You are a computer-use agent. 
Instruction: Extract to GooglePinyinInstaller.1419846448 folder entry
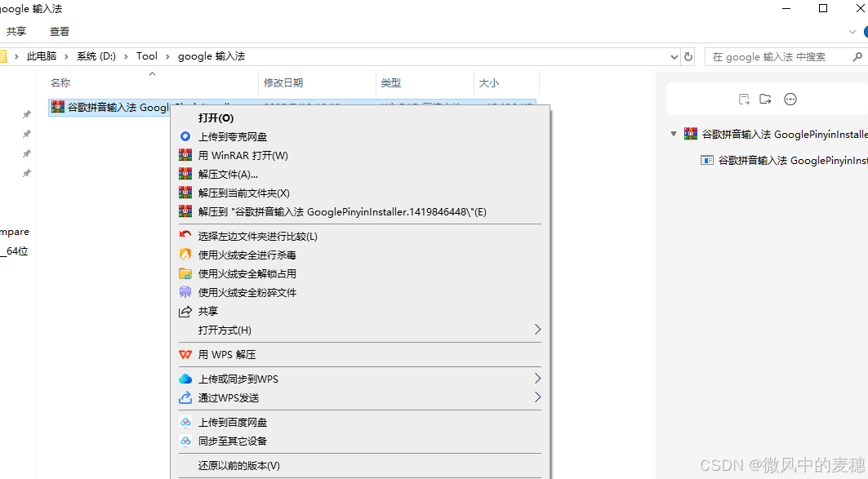pyautogui.click(x=342, y=212)
